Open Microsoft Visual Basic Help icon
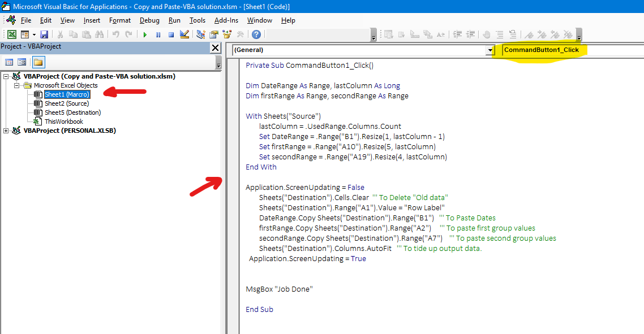 [256, 35]
